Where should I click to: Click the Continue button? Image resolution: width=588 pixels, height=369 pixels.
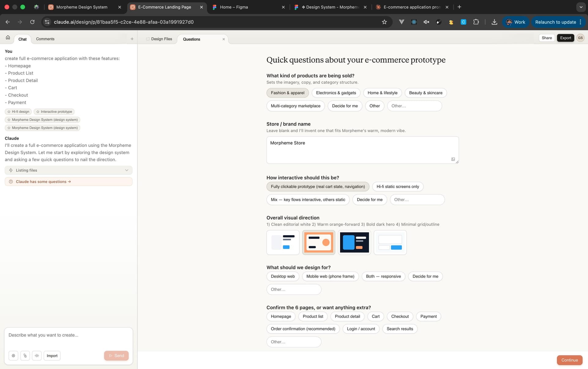[x=569, y=360]
